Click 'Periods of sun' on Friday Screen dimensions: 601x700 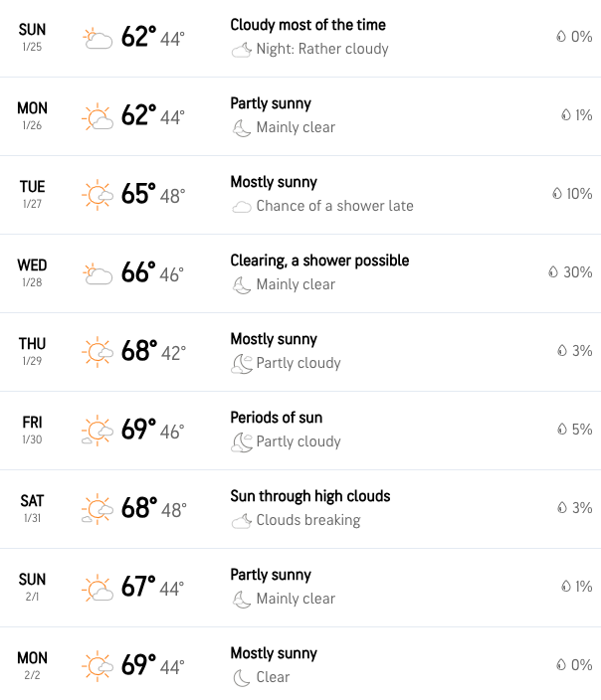[x=276, y=418]
